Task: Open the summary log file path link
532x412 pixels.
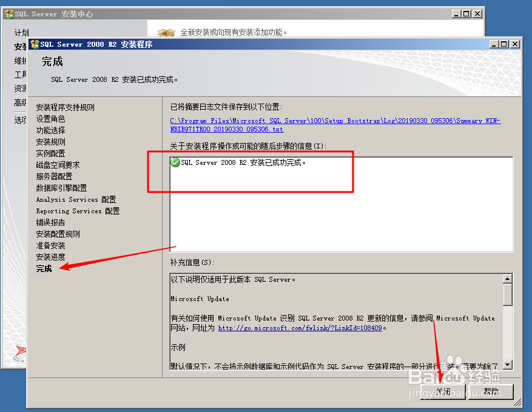Action: pyautogui.click(x=335, y=125)
